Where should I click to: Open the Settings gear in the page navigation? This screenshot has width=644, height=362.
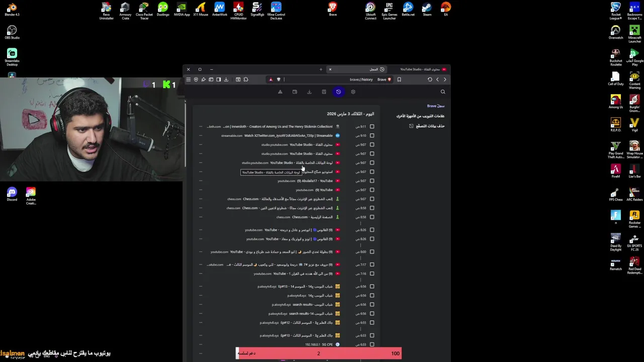tap(353, 92)
